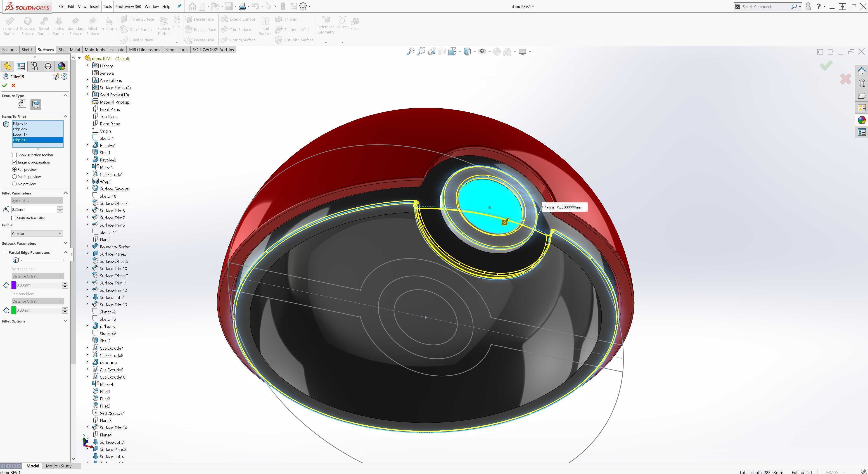Toggle the Tangent propagation checkbox
This screenshot has height=474, width=868.
click(14, 162)
